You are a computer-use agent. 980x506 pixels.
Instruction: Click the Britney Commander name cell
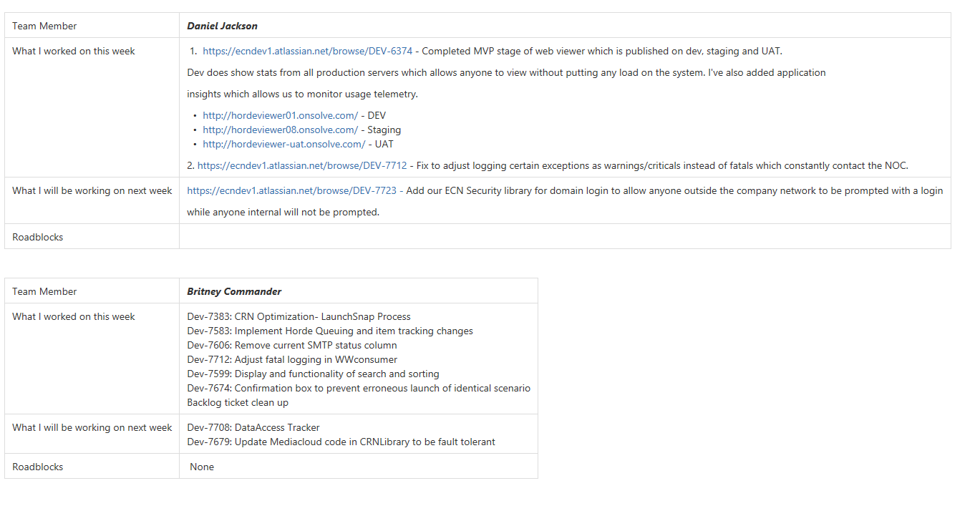point(359,291)
